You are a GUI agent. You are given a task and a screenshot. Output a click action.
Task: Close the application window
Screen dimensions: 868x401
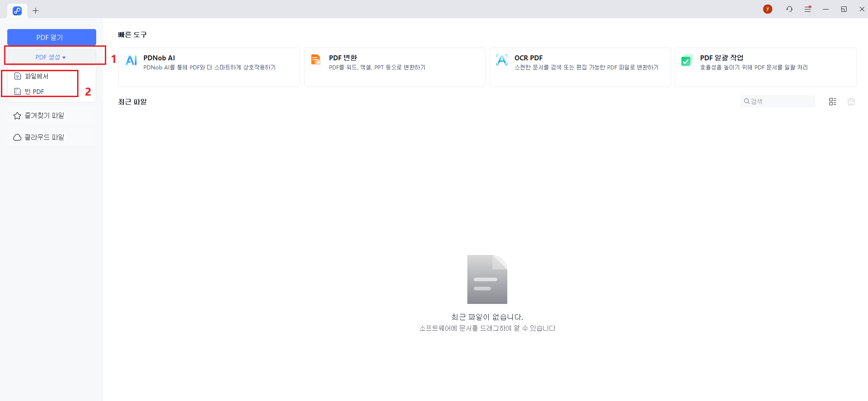[x=862, y=9]
